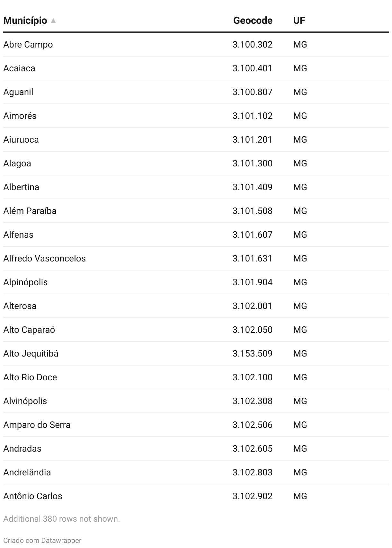Click the Aiuruoca municipality cell

tap(21, 139)
